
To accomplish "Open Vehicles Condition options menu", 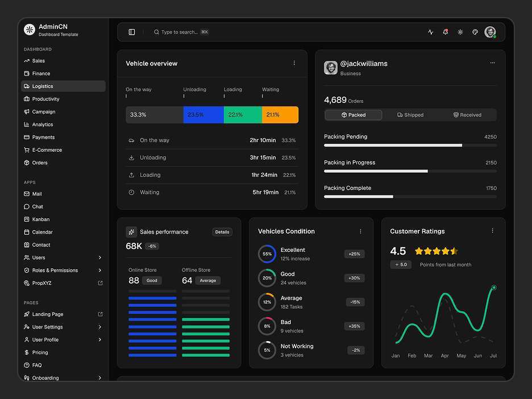I will point(360,231).
